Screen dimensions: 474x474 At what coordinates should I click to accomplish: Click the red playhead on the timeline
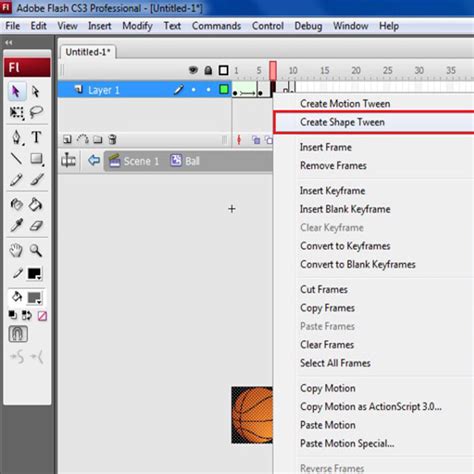click(x=273, y=70)
